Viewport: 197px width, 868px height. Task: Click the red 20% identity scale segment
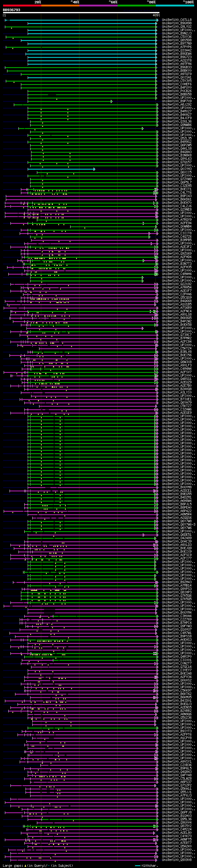[22, 6]
